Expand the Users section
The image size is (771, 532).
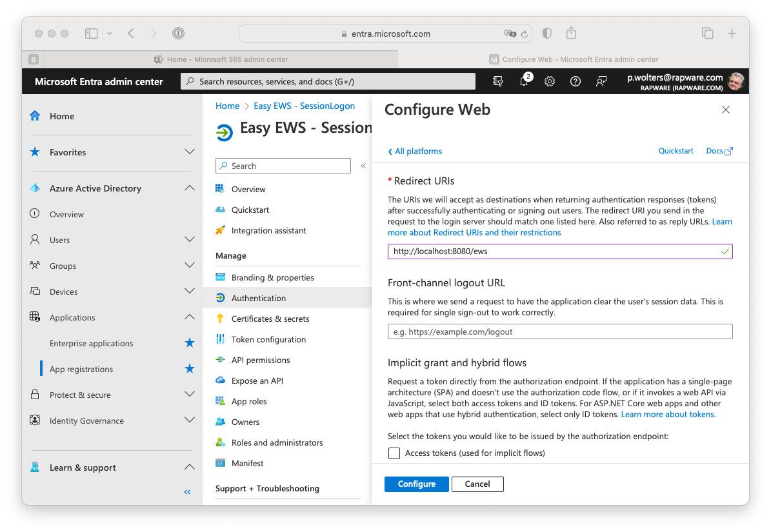coord(189,240)
